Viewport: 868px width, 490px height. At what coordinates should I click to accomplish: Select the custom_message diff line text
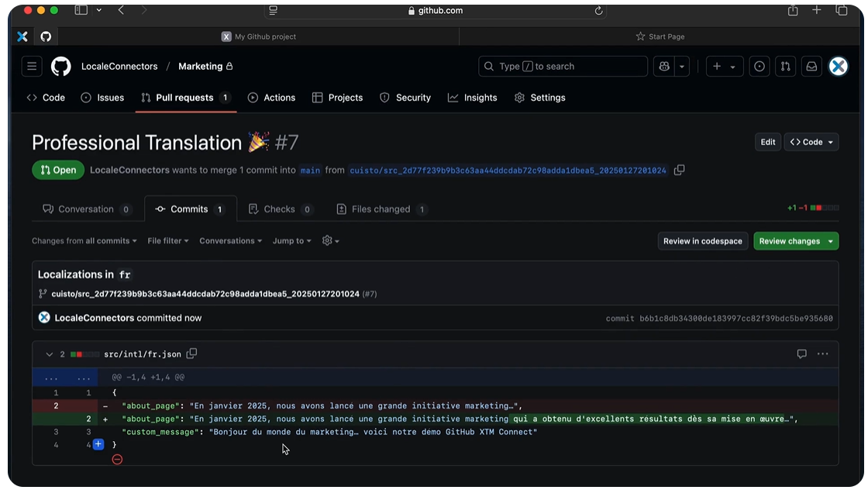(329, 432)
